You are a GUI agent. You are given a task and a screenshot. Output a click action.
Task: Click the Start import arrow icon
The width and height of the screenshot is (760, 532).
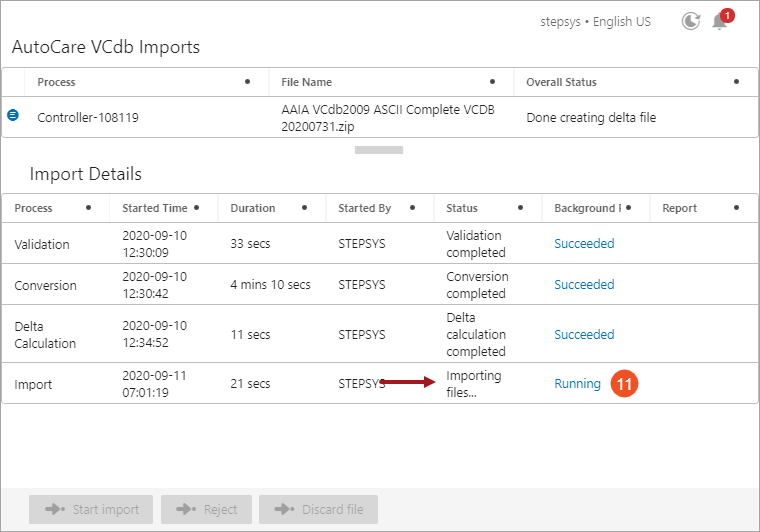pos(55,509)
